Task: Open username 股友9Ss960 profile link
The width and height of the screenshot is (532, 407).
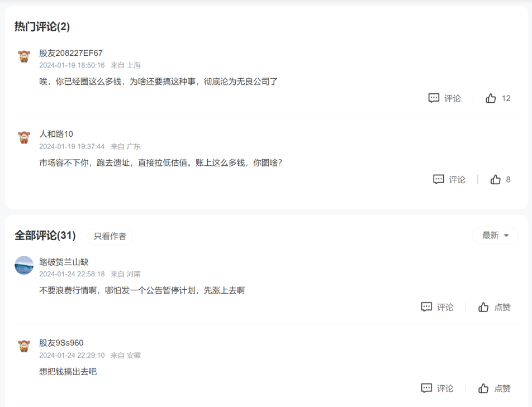Action: [61, 343]
